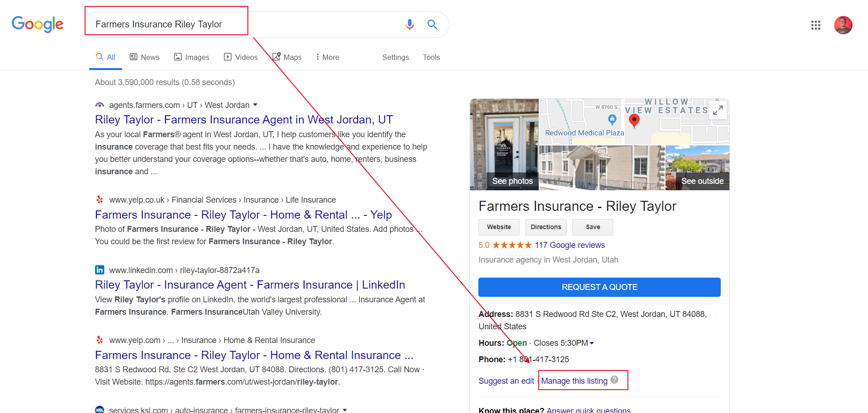The height and width of the screenshot is (413, 868).
Task: Click the Google logo
Action: 38,24
